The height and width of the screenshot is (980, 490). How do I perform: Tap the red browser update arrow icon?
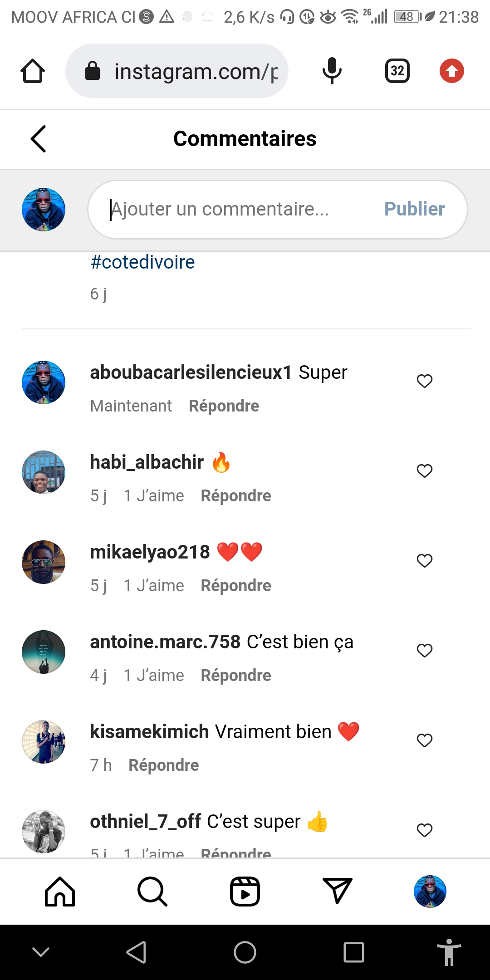452,71
